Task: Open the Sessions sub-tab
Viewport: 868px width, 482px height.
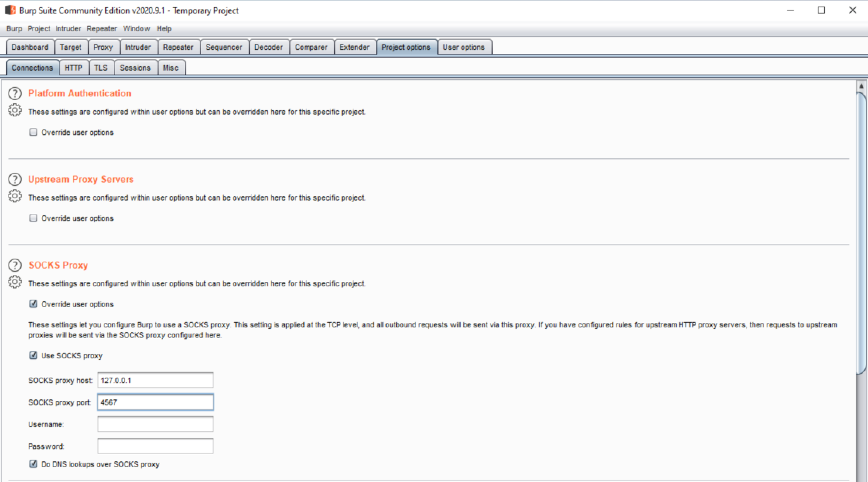Action: (135, 68)
